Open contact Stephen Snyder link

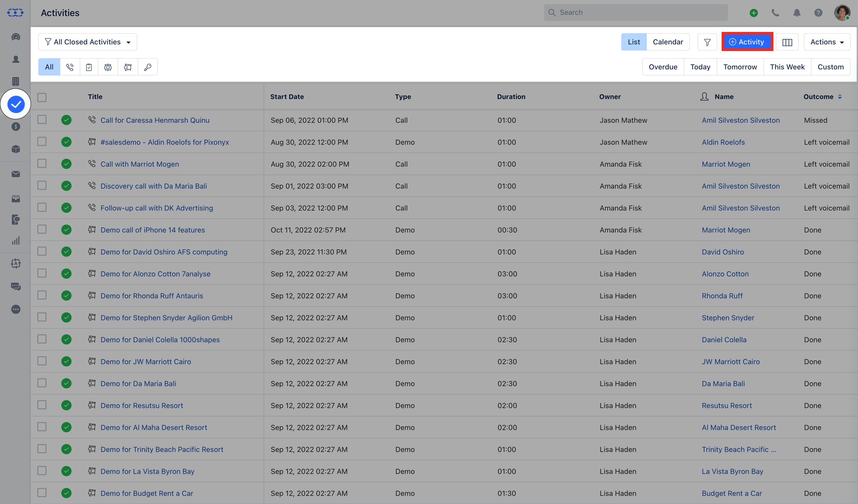[728, 318]
